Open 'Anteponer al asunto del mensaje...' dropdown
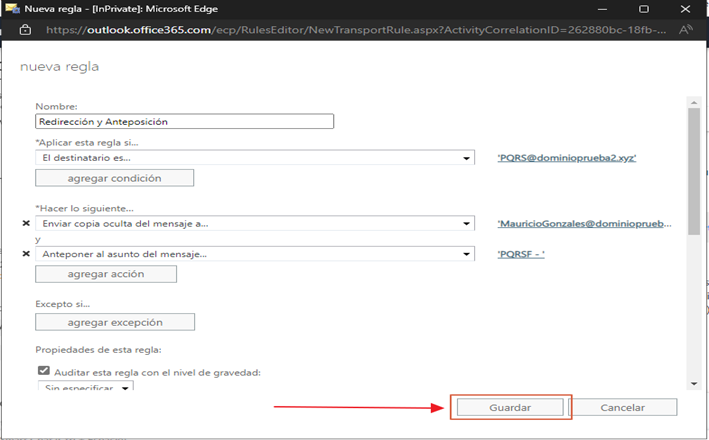Screen dimensions: 709x440 (x=467, y=254)
